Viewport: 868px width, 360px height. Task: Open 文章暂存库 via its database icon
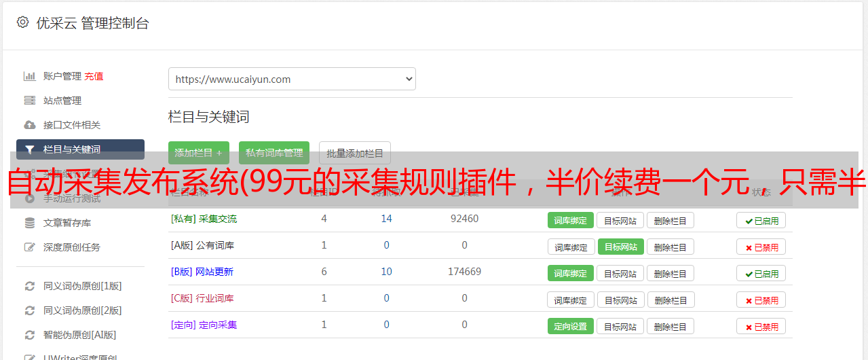coord(30,223)
